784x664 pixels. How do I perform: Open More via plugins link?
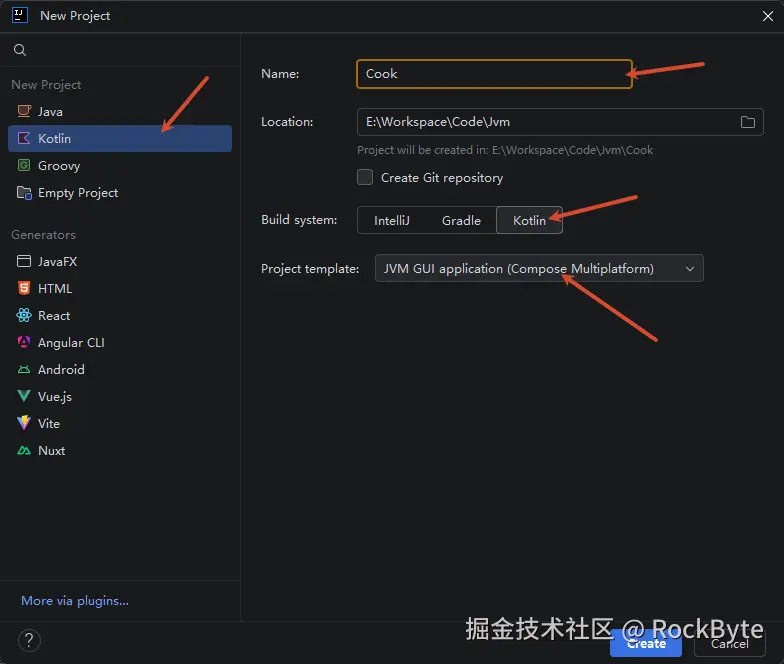75,600
